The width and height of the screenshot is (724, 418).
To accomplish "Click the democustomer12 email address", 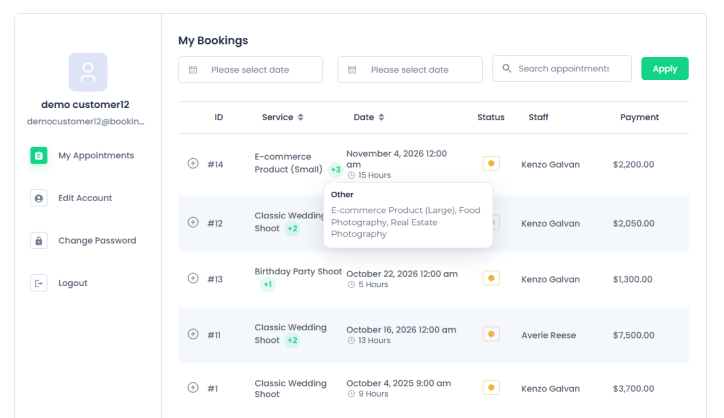I will (85, 121).
